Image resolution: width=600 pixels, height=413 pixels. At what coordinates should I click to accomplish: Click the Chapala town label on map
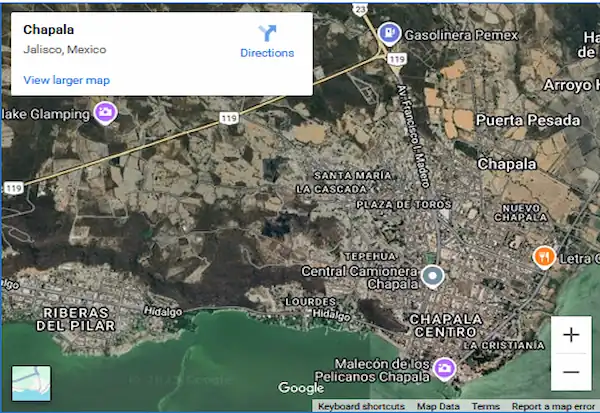tap(507, 164)
